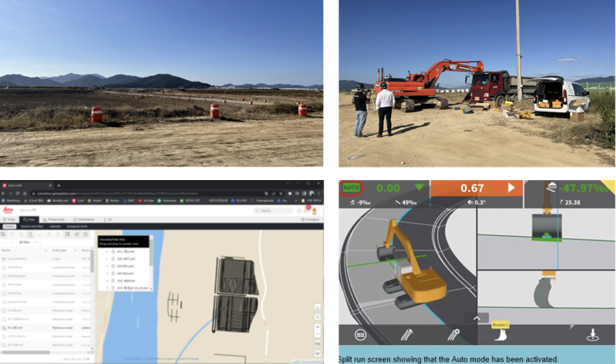
Task: Click the Leica Geosystems logo
Action: click(7, 210)
